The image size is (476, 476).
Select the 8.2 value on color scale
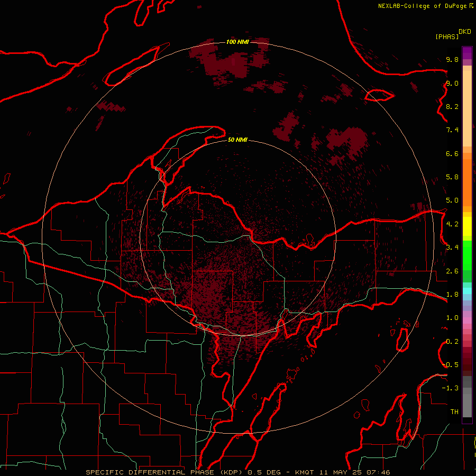tap(452, 107)
